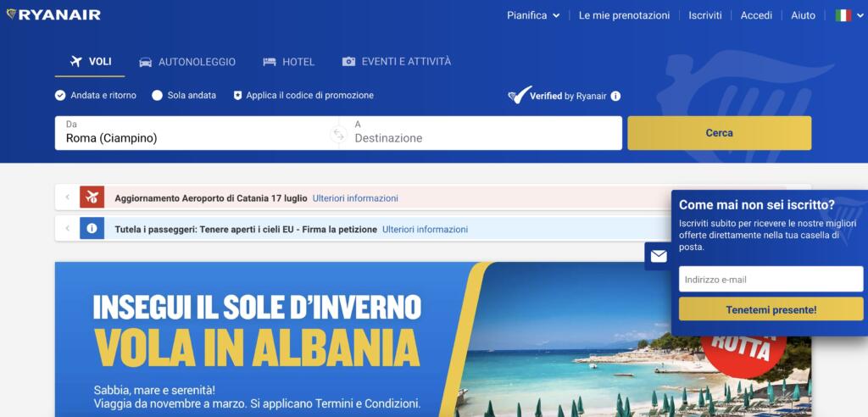Click the yellow Cerca button
Image resolution: width=868 pixels, height=417 pixels.
719,133
